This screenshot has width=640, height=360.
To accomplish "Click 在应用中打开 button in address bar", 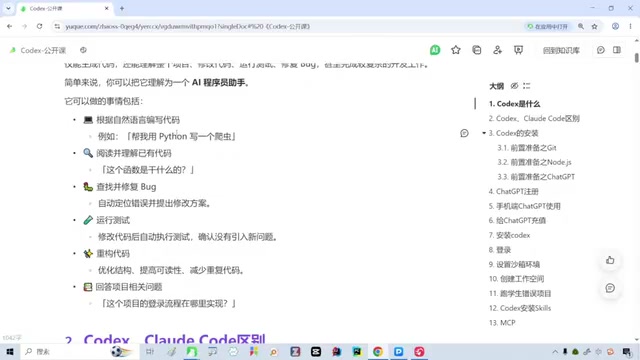I will click(x=547, y=26).
